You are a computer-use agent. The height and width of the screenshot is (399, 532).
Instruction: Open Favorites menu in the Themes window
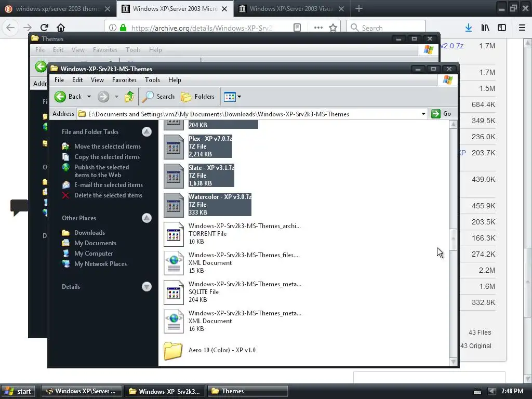[105, 50]
